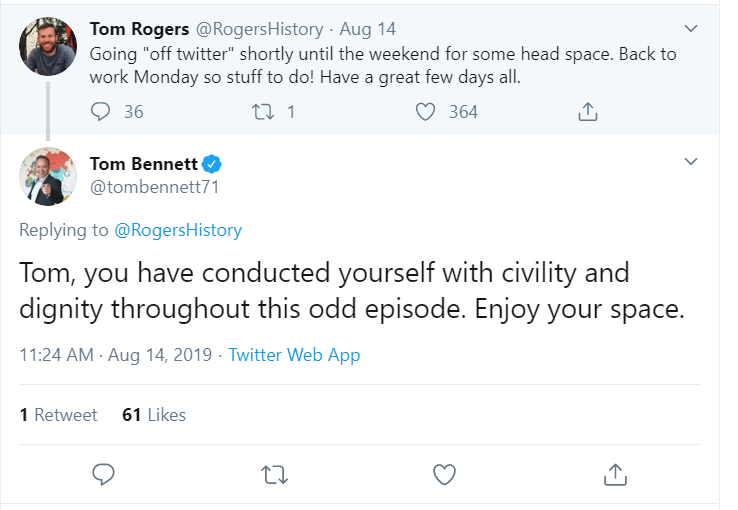
Task: Click the @tombennett71 handle
Action: point(154,186)
